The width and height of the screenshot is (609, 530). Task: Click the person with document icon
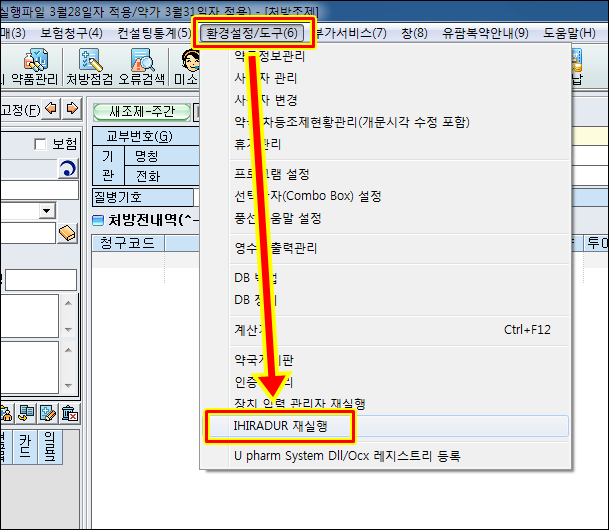pyautogui.click(x=6, y=413)
